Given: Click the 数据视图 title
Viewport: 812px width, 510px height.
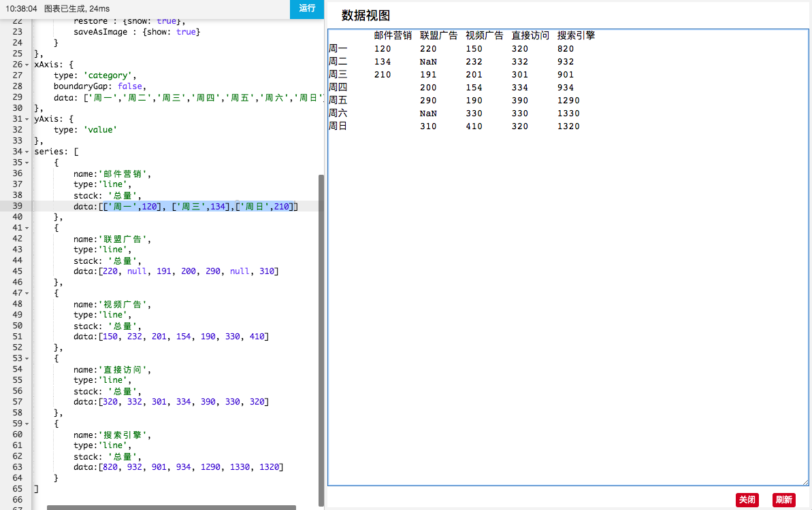Looking at the screenshot, I should (366, 16).
